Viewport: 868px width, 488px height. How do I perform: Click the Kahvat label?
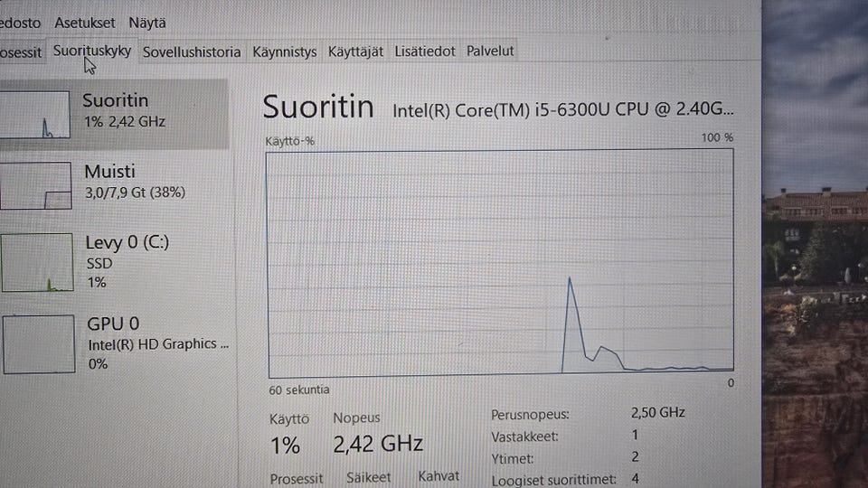click(439, 476)
